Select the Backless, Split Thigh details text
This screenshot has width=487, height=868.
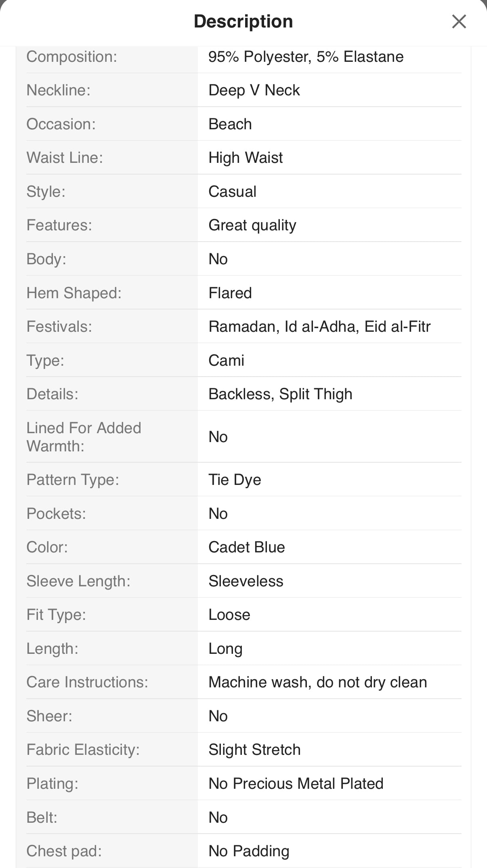coord(280,394)
